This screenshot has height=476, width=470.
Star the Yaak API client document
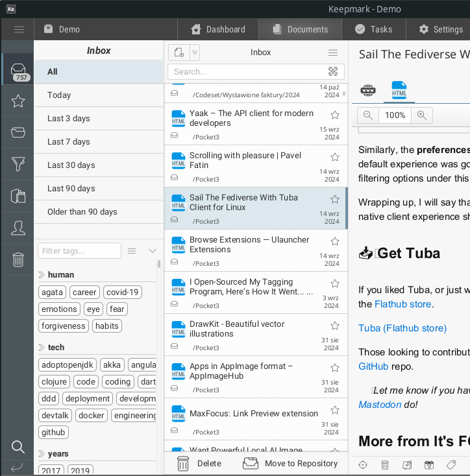pos(335,115)
